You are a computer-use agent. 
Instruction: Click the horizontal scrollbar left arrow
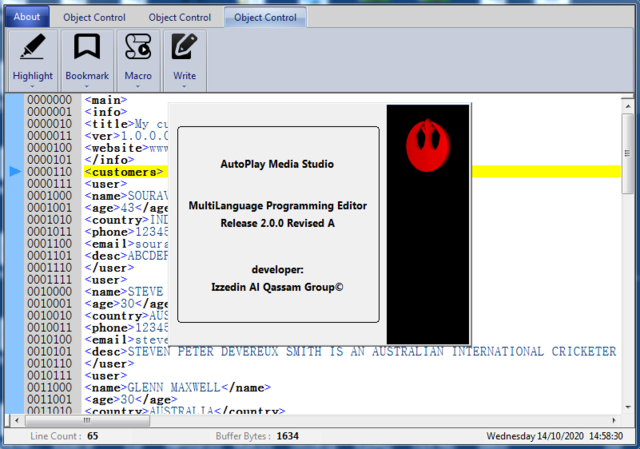click(x=17, y=420)
